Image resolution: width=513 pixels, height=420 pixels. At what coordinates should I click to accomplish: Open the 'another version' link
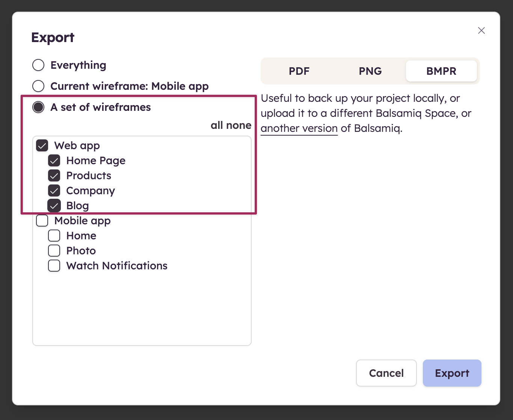point(299,128)
